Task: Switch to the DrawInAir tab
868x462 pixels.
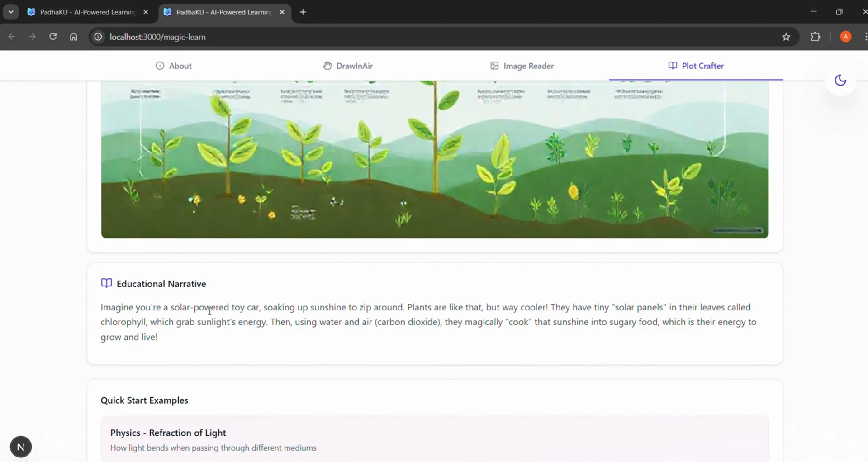Action: click(348, 66)
